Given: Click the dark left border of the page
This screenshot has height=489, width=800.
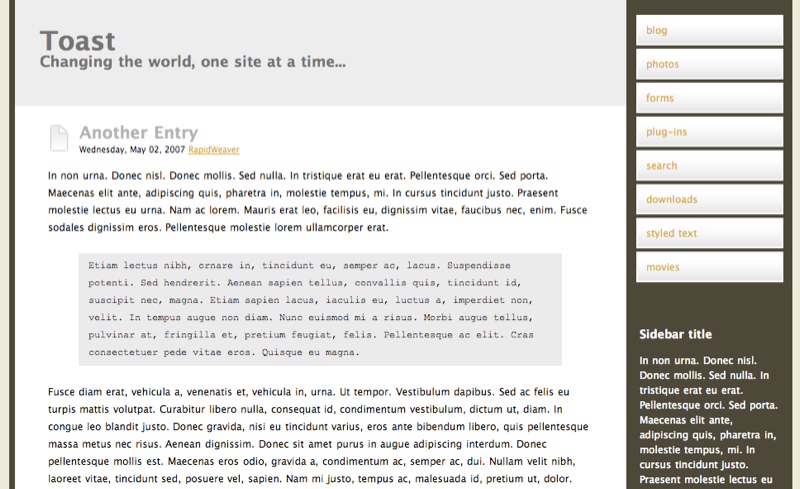Looking at the screenshot, I should (7, 250).
